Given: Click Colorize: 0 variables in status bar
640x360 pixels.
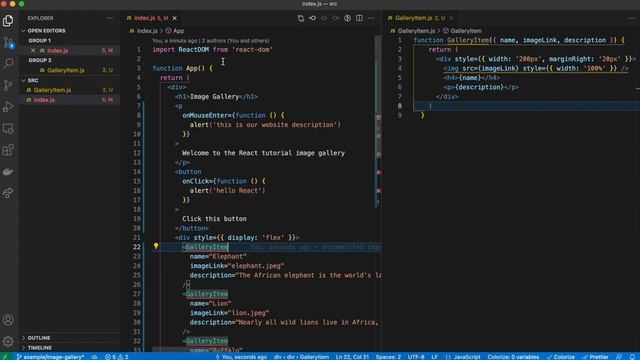Looking at the screenshot, I should tap(513, 356).
